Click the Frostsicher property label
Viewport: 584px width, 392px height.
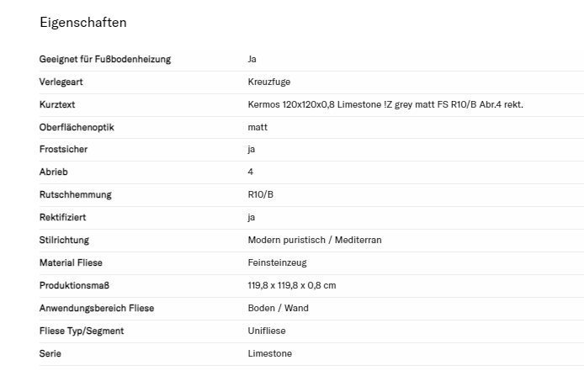[63, 150]
